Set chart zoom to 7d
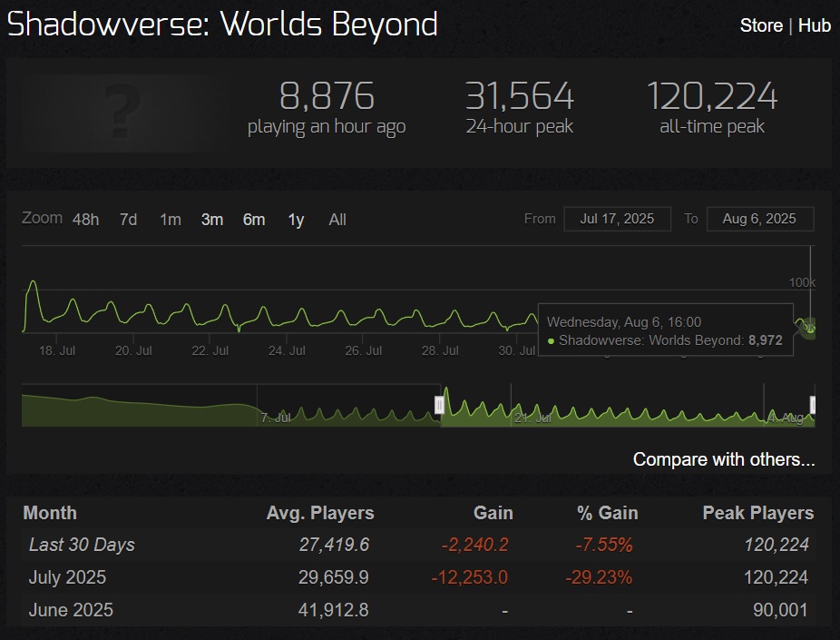The width and height of the screenshot is (840, 640). point(128,219)
